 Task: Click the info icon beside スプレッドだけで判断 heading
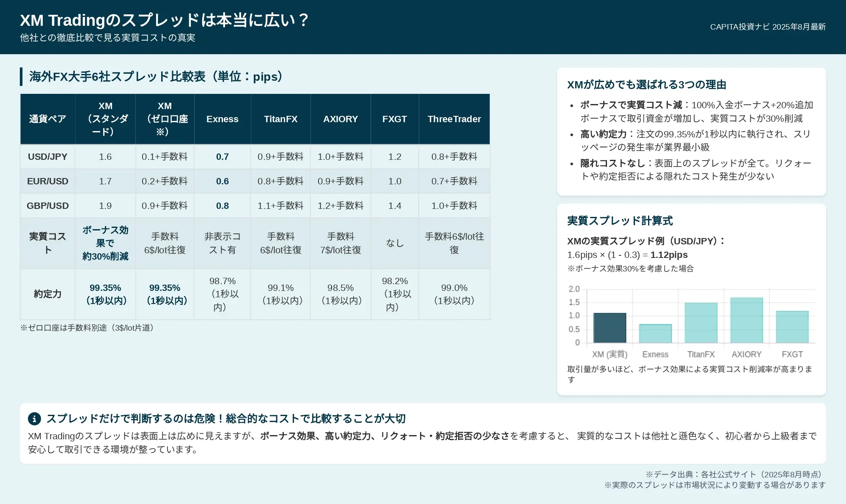(x=34, y=419)
